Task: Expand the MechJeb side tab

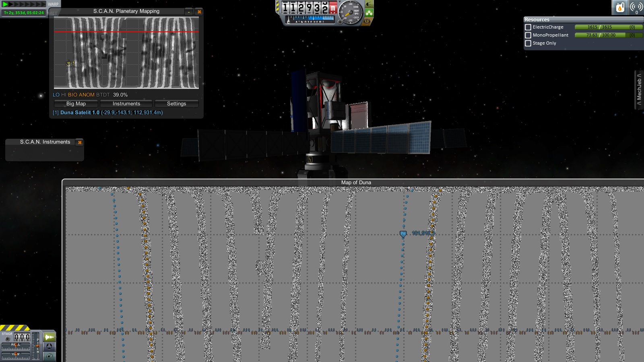Action: click(639, 89)
